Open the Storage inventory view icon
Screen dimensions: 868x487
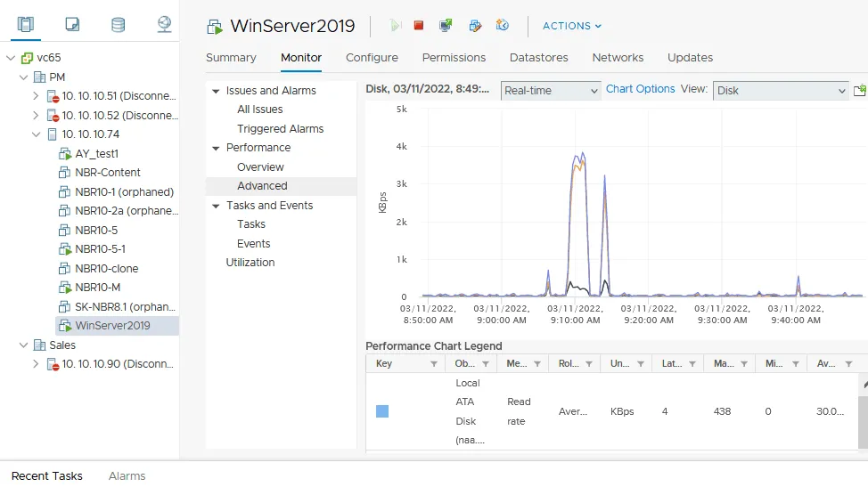click(118, 24)
